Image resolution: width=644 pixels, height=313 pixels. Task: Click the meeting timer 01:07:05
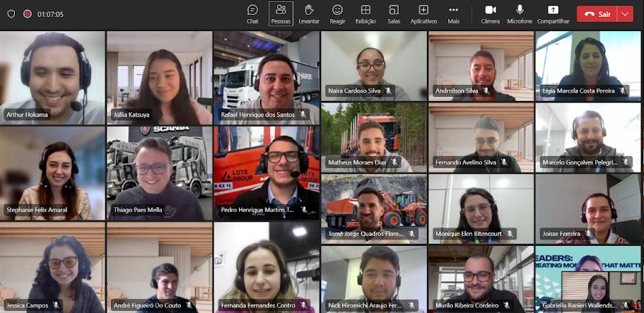click(50, 14)
